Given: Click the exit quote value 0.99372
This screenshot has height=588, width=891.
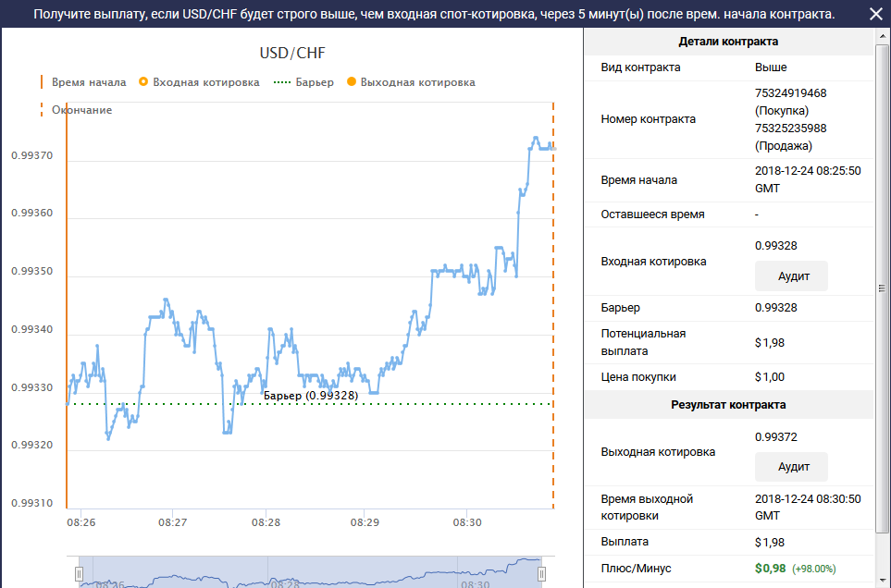Looking at the screenshot, I should click(x=775, y=437).
